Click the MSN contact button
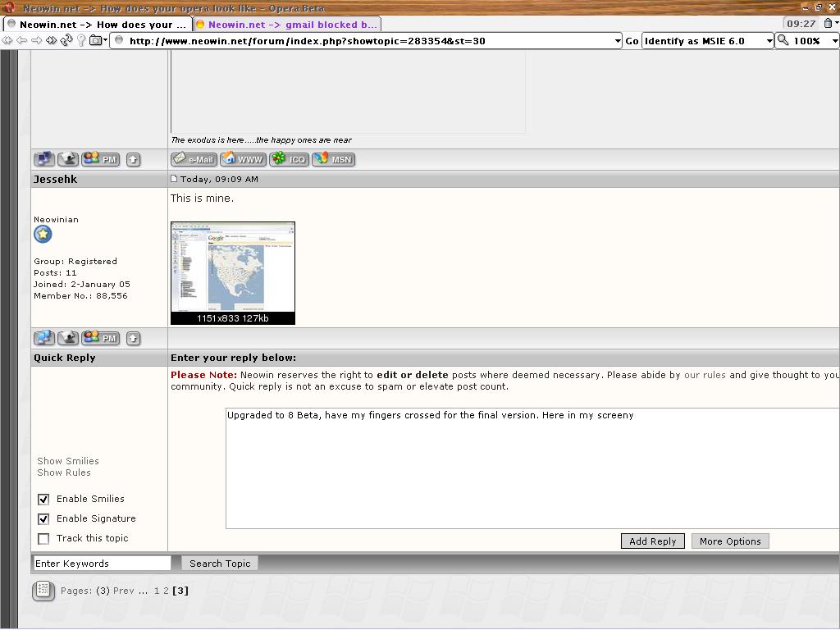Viewport: 840px width, 630px height. [334, 159]
